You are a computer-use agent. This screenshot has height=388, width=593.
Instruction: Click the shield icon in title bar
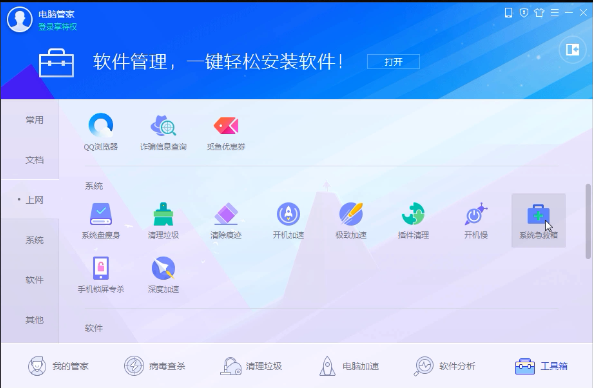(524, 13)
